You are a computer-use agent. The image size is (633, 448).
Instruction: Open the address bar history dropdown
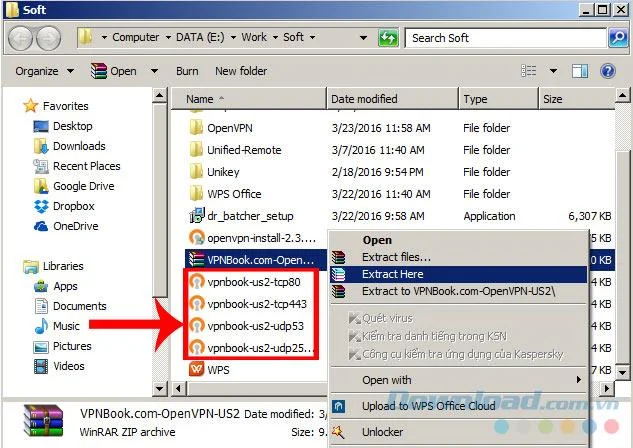[x=363, y=38]
